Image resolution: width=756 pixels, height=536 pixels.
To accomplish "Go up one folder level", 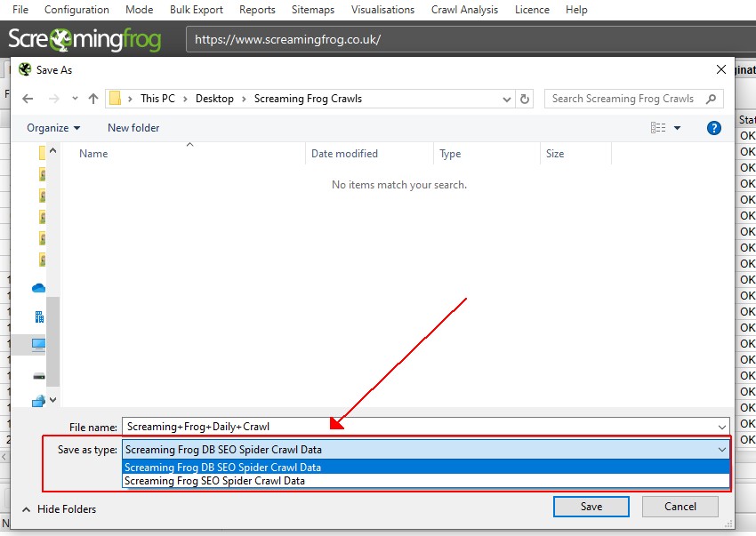I will click(92, 99).
